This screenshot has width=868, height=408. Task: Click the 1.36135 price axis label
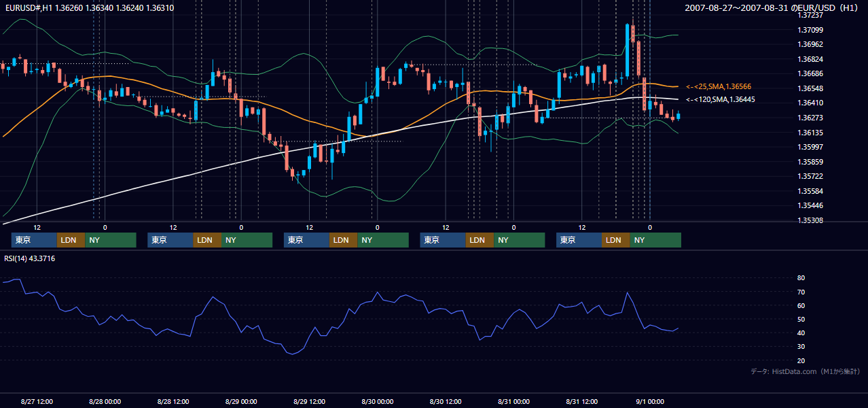[811, 133]
